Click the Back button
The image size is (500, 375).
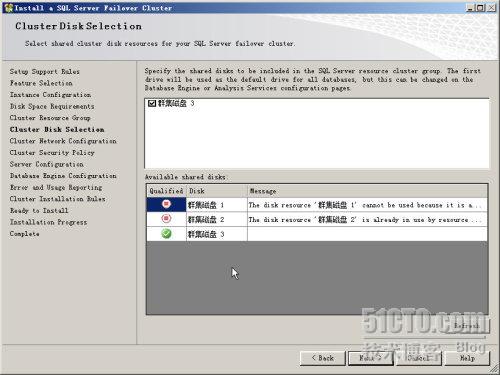323,358
